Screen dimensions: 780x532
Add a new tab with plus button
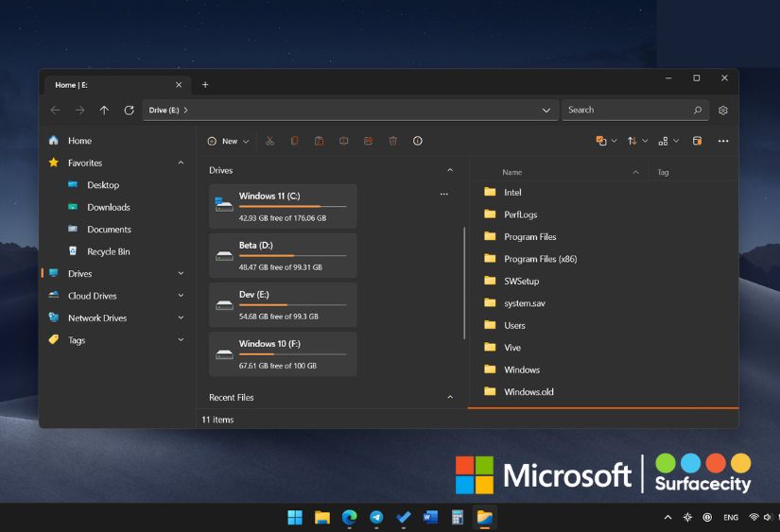click(x=205, y=84)
